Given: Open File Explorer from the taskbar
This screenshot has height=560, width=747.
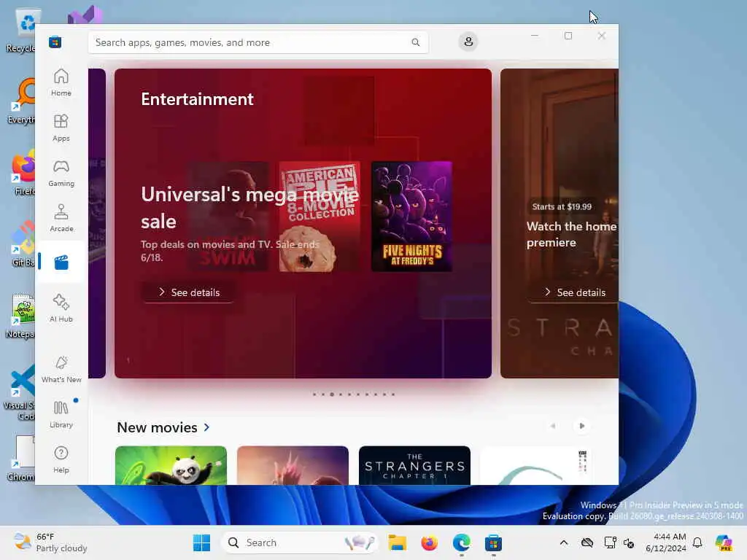Looking at the screenshot, I should 397,542.
